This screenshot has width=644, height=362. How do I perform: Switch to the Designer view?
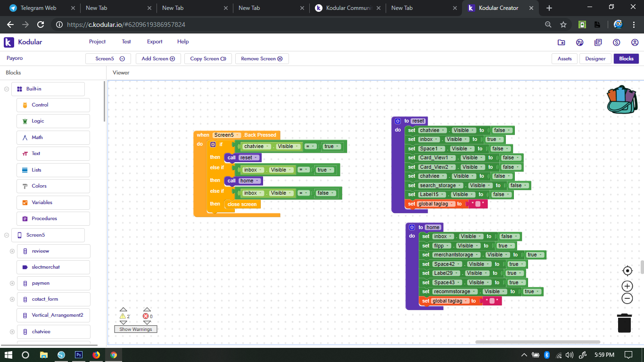[595, 59]
